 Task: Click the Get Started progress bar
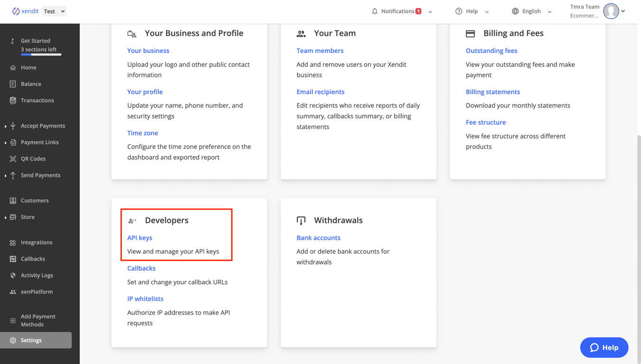click(41, 55)
